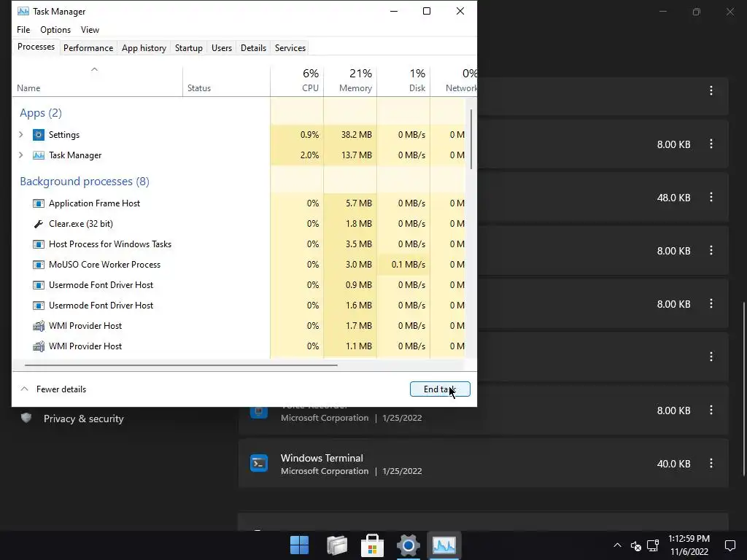Switch to the Services tab
Image resolution: width=747 pixels, height=560 pixels.
290,48
